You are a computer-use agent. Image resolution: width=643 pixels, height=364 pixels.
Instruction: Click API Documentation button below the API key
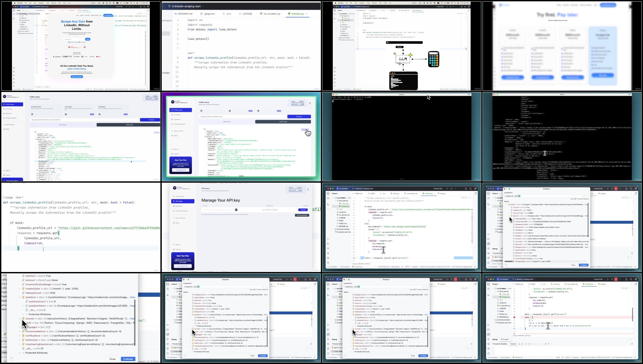302,215
